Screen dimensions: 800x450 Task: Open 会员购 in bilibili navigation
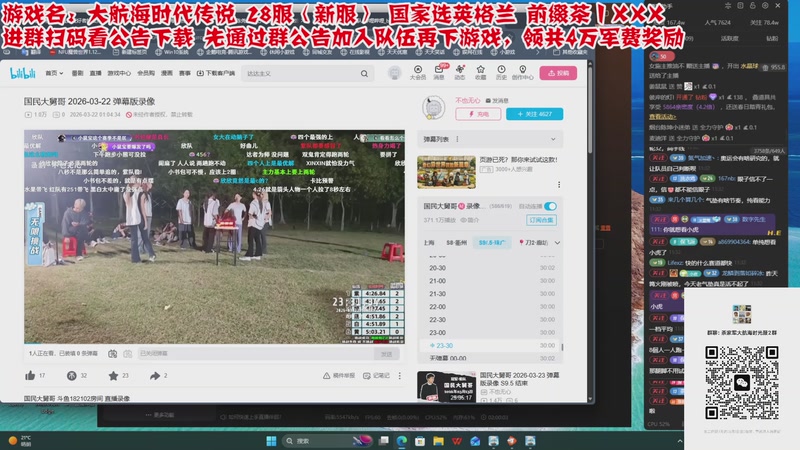pyautogui.click(x=146, y=73)
